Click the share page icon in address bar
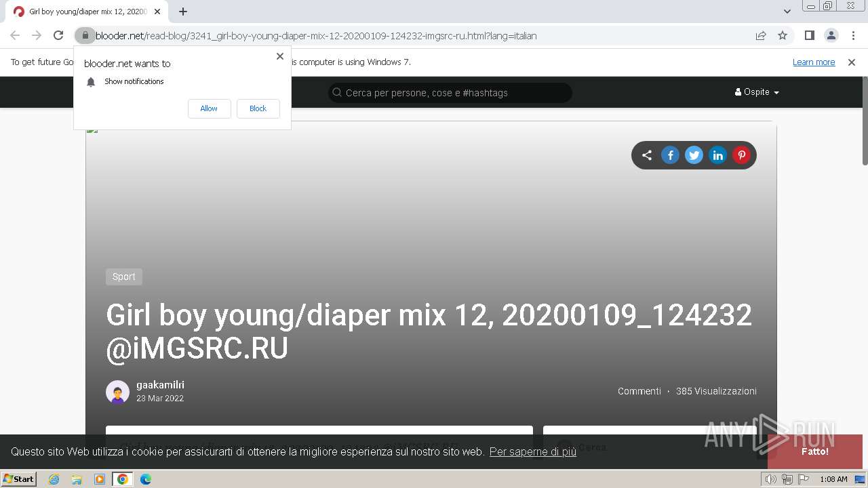This screenshot has width=868, height=488. [761, 35]
